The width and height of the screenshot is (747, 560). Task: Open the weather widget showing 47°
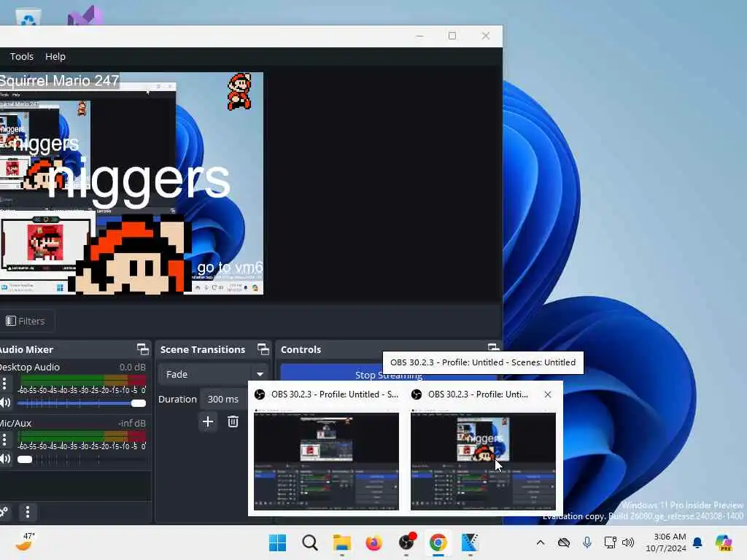point(25,542)
